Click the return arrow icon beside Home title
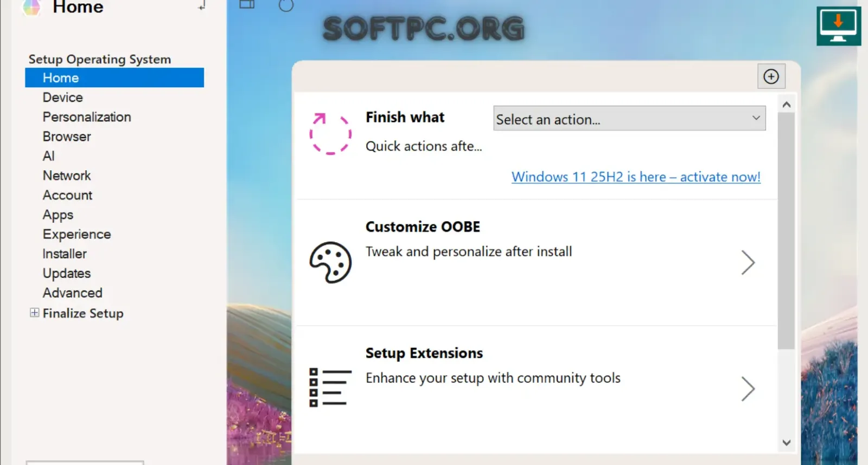The height and width of the screenshot is (465, 868). coord(202,5)
